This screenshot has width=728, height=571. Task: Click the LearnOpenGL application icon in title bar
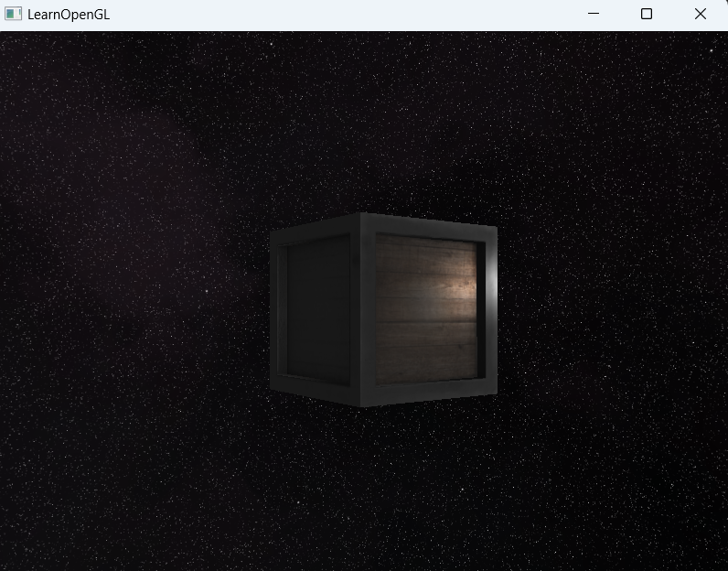[13, 14]
